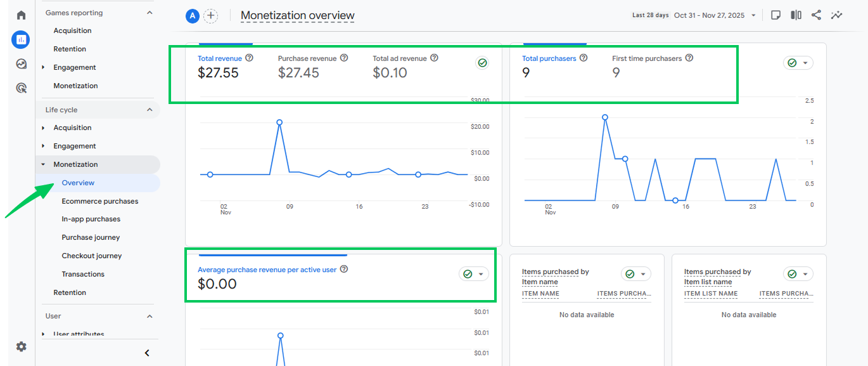Open the Home icon in left rail
Viewport: 868px width, 366px height.
pyautogui.click(x=21, y=15)
